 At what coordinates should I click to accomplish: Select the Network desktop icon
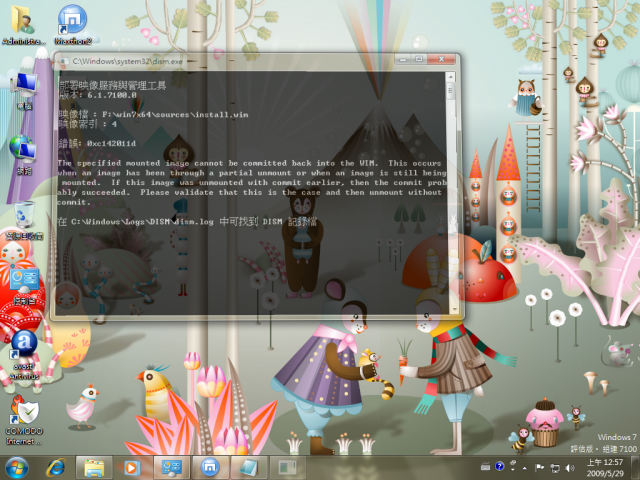[24, 155]
